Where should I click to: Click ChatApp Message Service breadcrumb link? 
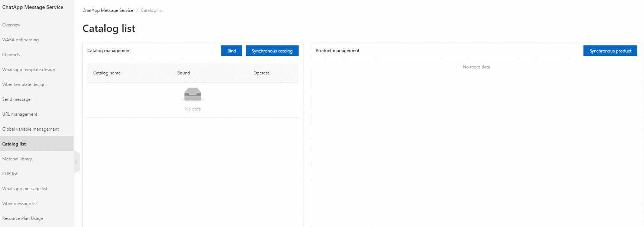pyautogui.click(x=108, y=10)
